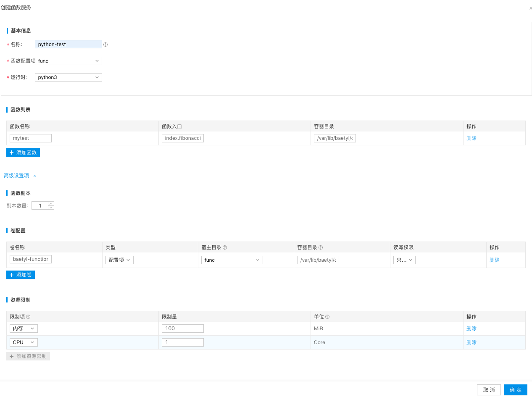The height and width of the screenshot is (397, 532).
Task: Delete the CPU resource limit row
Action: (471, 342)
